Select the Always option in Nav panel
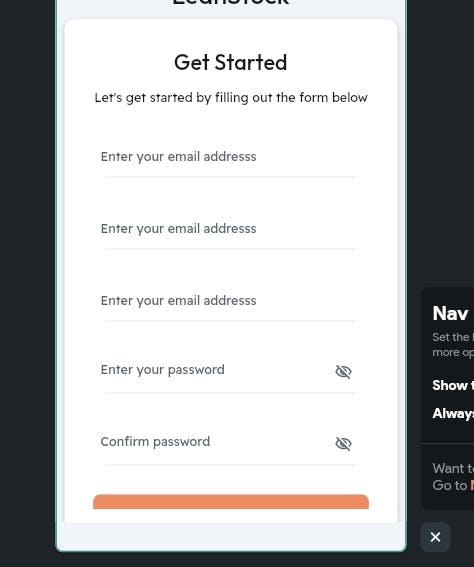This screenshot has height=567, width=474. coord(453,413)
